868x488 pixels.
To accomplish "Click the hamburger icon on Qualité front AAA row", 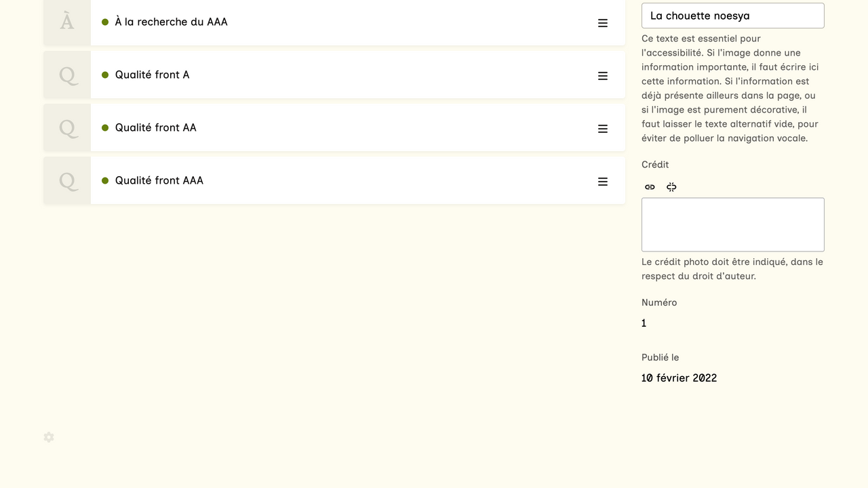I will [602, 182].
